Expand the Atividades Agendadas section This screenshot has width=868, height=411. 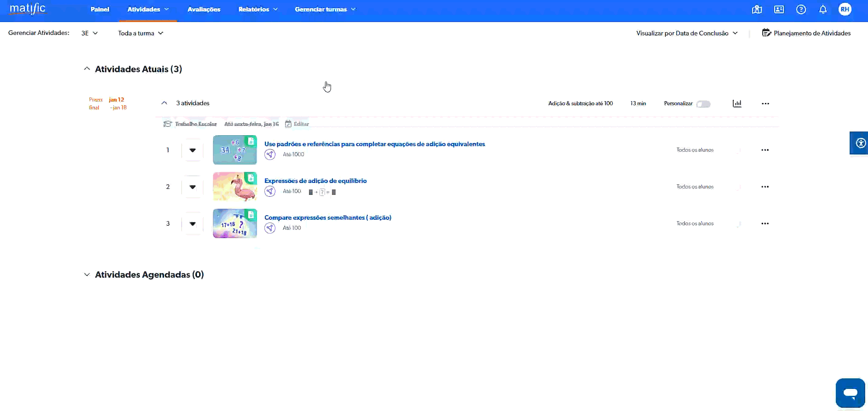click(x=87, y=274)
